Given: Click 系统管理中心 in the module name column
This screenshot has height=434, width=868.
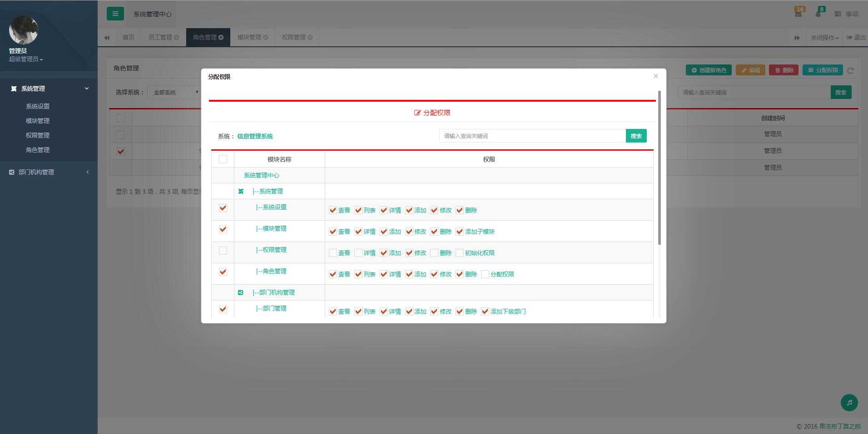Looking at the screenshot, I should (262, 175).
